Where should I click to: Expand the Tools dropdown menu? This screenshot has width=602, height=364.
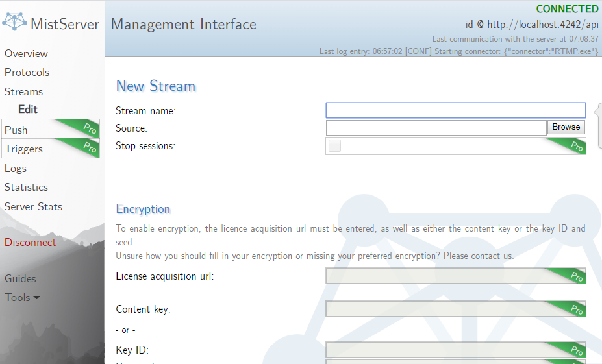click(x=22, y=297)
